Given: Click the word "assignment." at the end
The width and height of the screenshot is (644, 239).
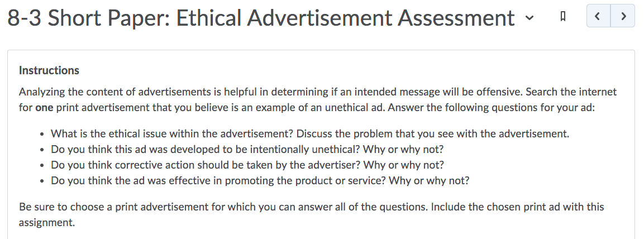Looking at the screenshot, I should point(47,223).
